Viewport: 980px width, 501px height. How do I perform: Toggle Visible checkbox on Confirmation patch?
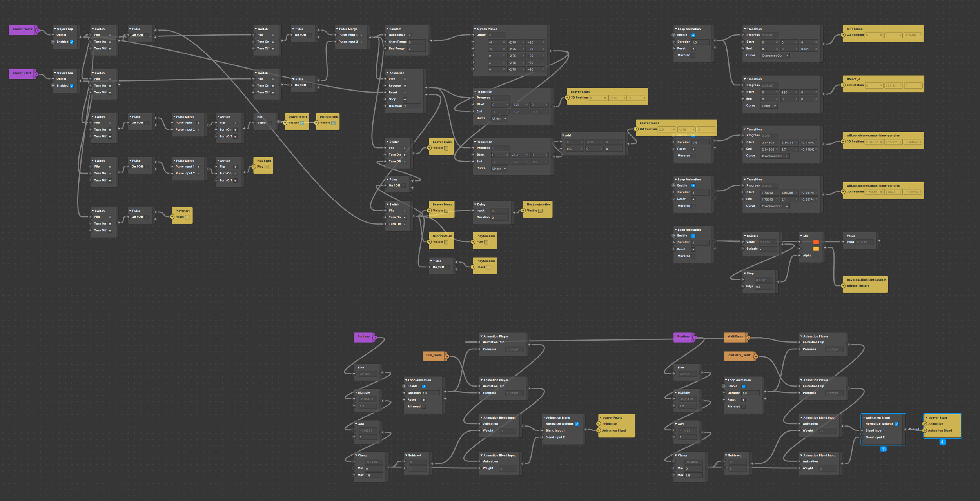[446, 242]
